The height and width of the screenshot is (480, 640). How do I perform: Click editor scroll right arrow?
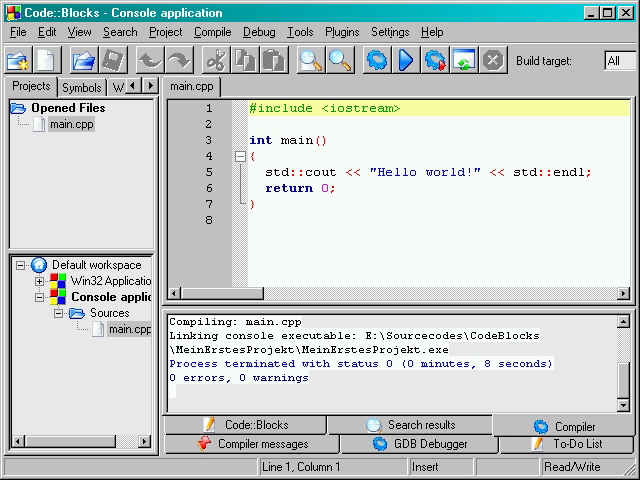pos(623,293)
